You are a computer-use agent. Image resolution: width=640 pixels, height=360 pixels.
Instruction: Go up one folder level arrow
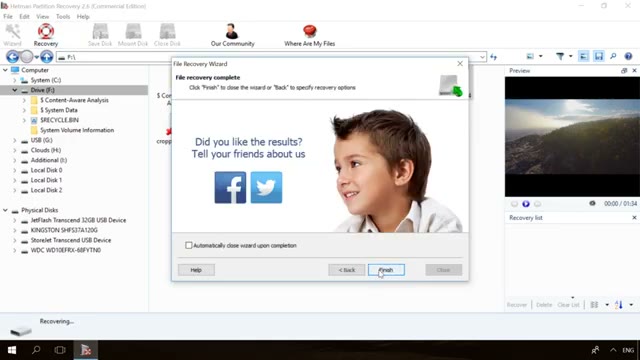point(47,57)
